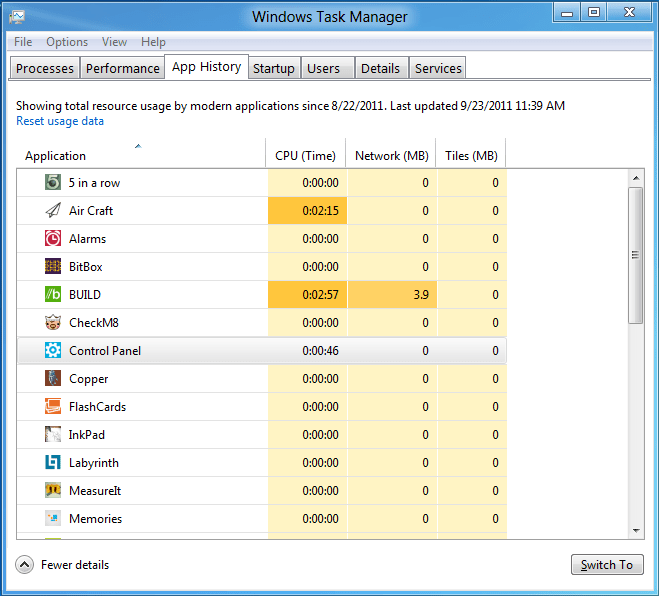Switch to the Services tab

coord(438,68)
